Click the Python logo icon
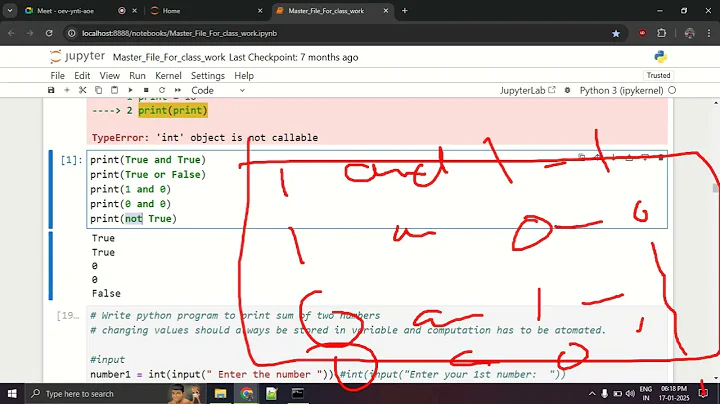Viewport: 720px width, 404px height. (660, 57)
